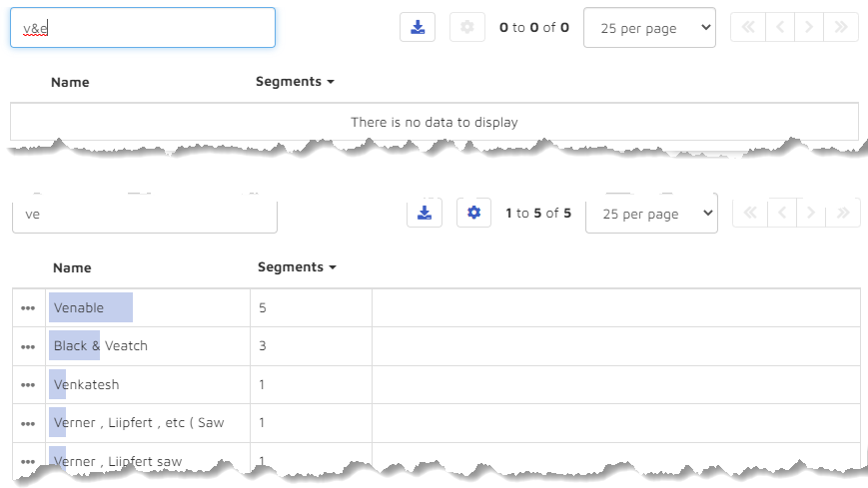Expand the lower 25 per page dropdown
This screenshot has height=488, width=868.
pos(651,213)
